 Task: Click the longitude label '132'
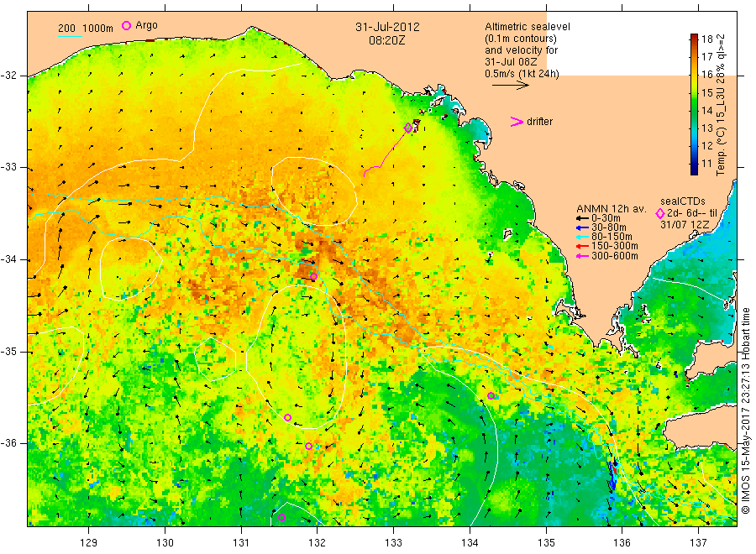[x=318, y=543]
